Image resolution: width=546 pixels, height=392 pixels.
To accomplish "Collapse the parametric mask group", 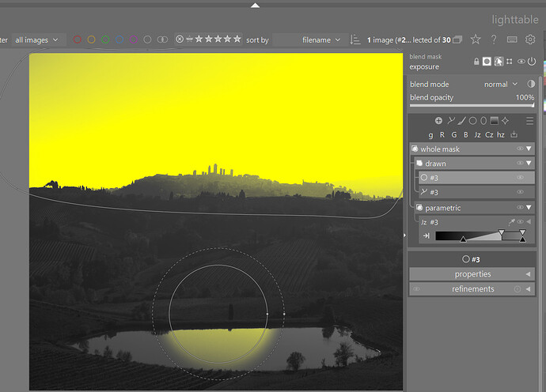I will [529, 207].
